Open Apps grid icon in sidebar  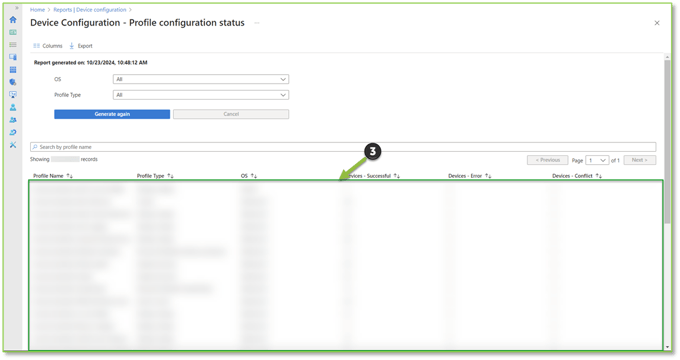(x=13, y=69)
